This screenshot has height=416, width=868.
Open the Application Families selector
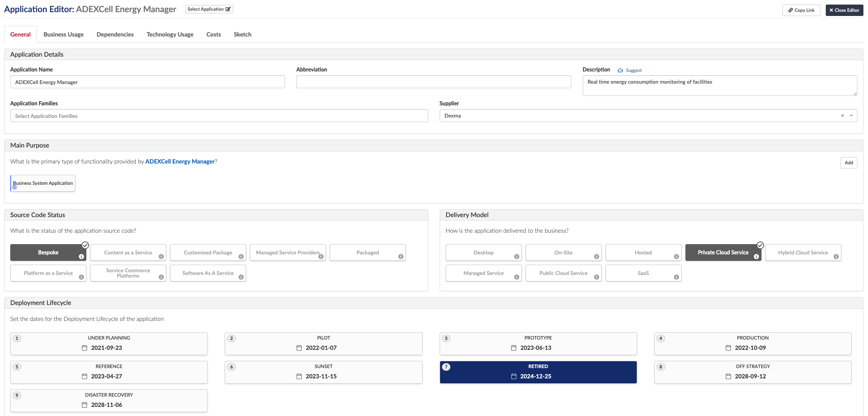[219, 116]
